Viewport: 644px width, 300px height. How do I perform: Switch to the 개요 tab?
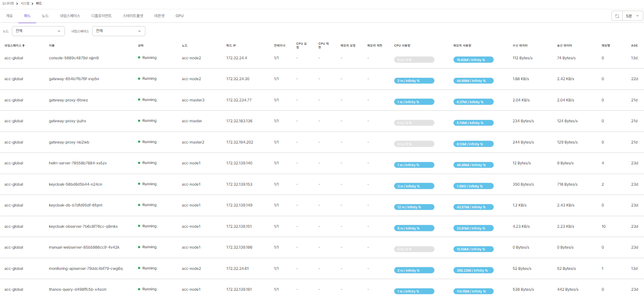click(x=9, y=16)
